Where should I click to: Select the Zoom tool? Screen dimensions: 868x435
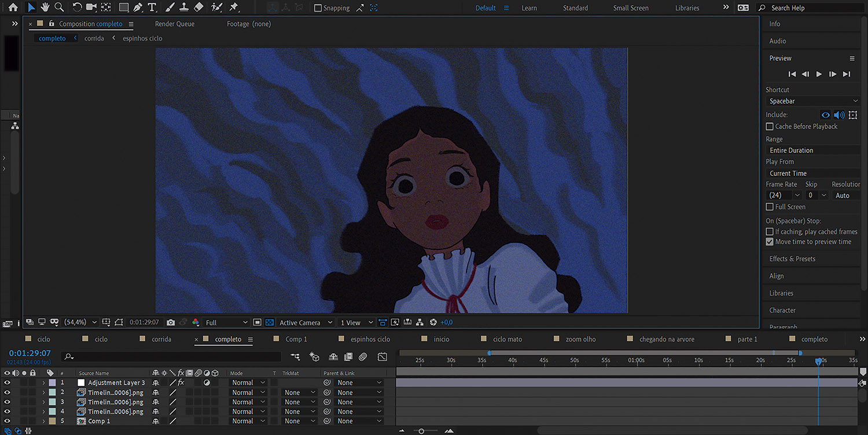click(x=59, y=8)
